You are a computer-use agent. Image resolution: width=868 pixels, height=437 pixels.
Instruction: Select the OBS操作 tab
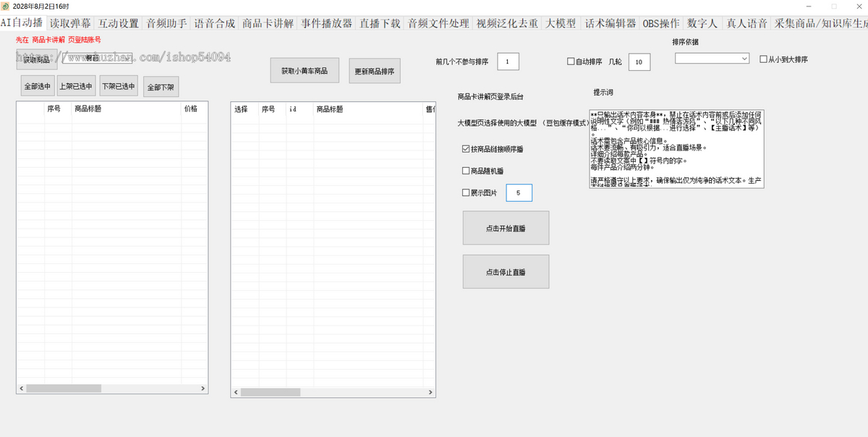pos(661,23)
